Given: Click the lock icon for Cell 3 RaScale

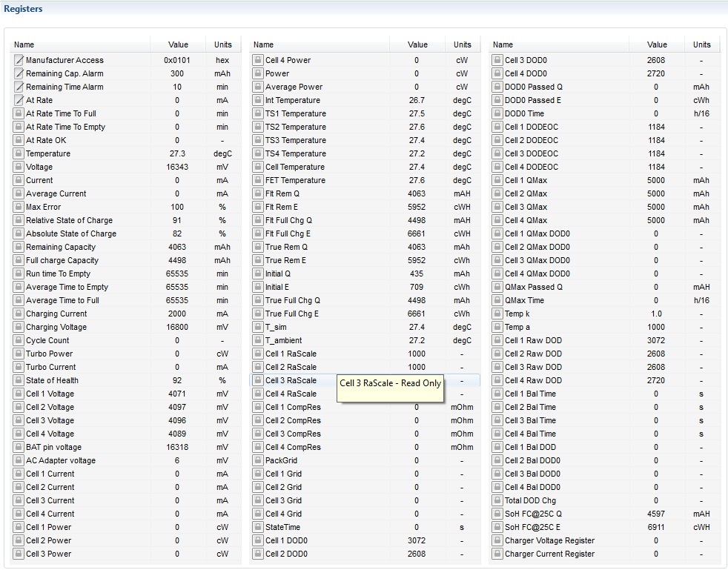Looking at the screenshot, I should (x=258, y=381).
